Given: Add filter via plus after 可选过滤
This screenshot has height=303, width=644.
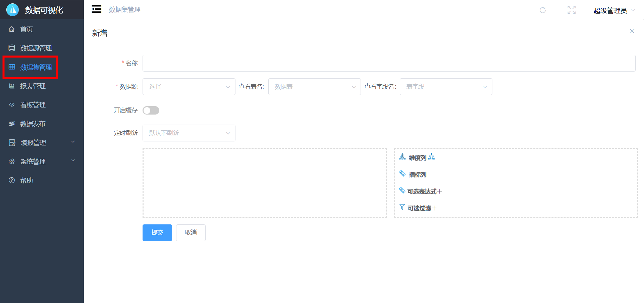Looking at the screenshot, I should coord(434,208).
